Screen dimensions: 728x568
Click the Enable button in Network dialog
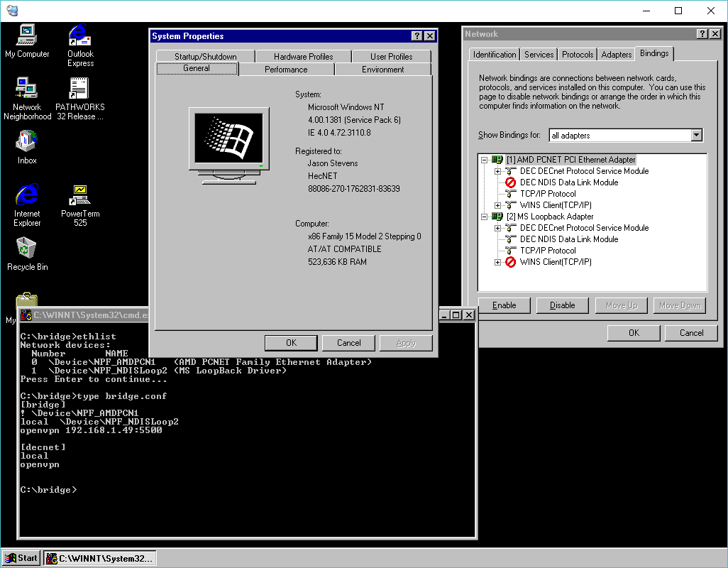coord(504,305)
